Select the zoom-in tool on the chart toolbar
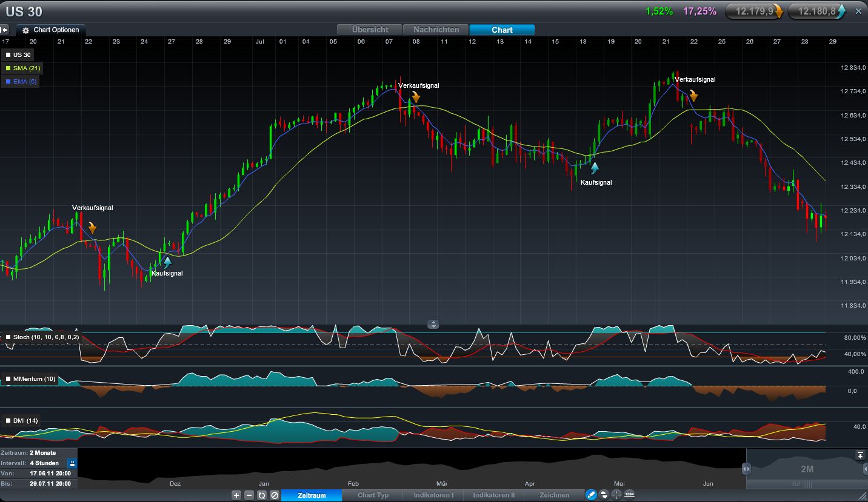Image resolution: width=868 pixels, height=502 pixels. pos(235,495)
